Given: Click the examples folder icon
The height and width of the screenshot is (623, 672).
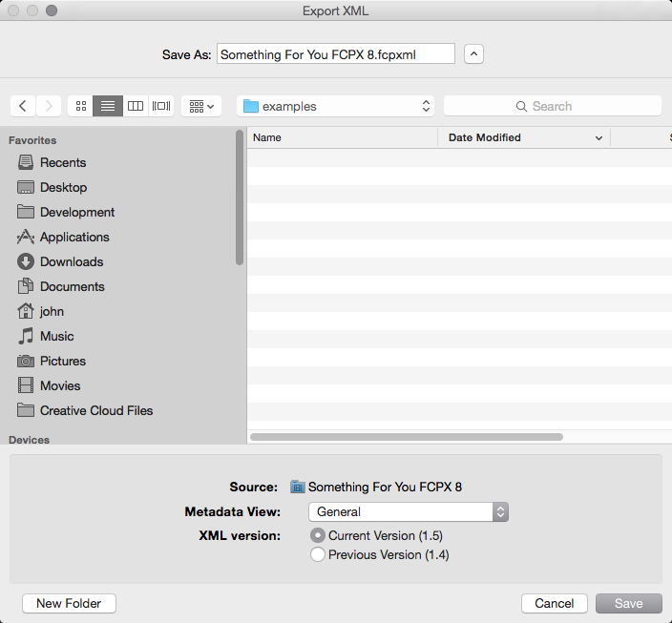Looking at the screenshot, I should click(251, 106).
